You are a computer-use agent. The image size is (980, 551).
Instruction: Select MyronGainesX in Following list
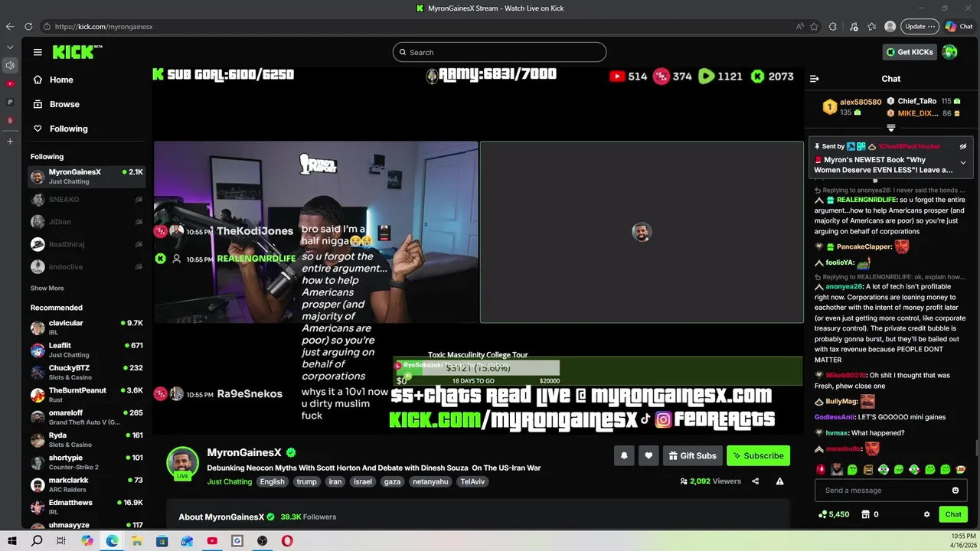(87, 177)
